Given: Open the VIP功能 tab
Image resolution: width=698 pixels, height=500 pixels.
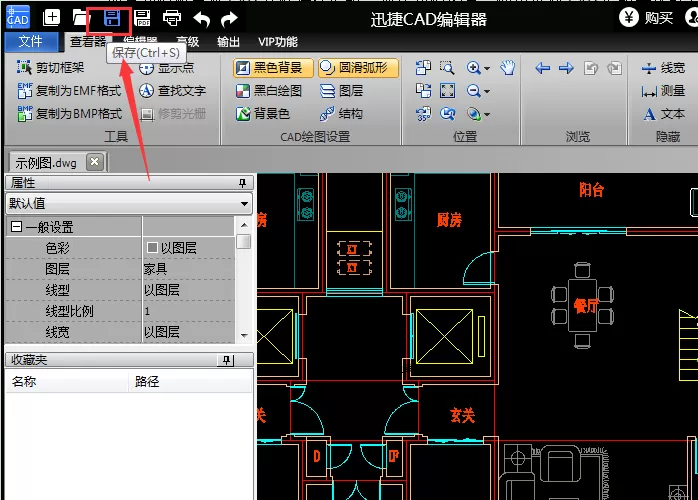Looking at the screenshot, I should [278, 42].
